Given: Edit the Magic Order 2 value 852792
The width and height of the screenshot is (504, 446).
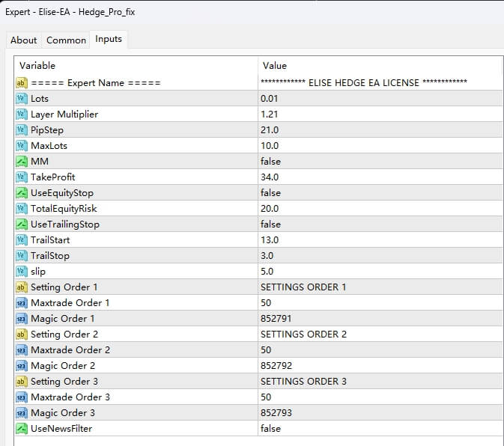Looking at the screenshot, I should [x=380, y=366].
